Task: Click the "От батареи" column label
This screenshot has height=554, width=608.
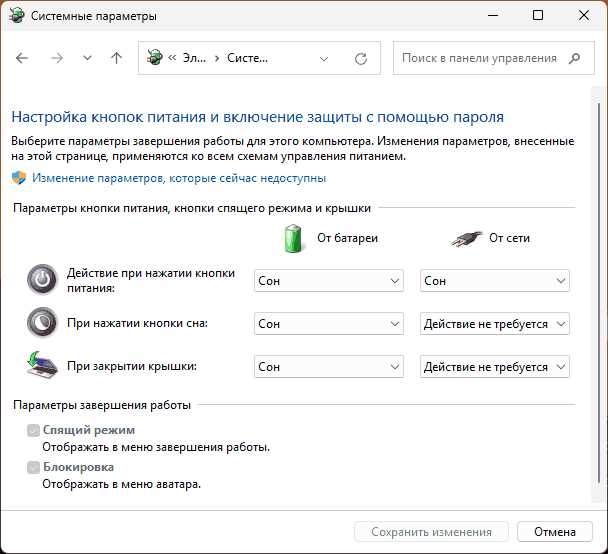Action: click(347, 238)
